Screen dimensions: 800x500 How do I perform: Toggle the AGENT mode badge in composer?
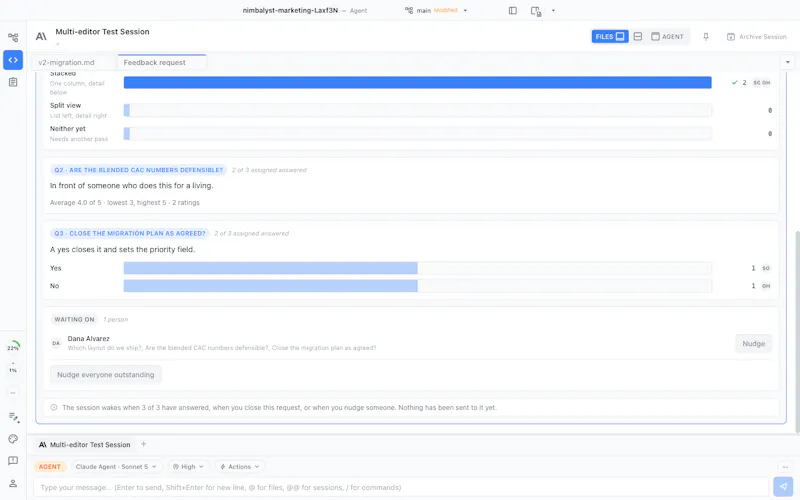click(49, 466)
